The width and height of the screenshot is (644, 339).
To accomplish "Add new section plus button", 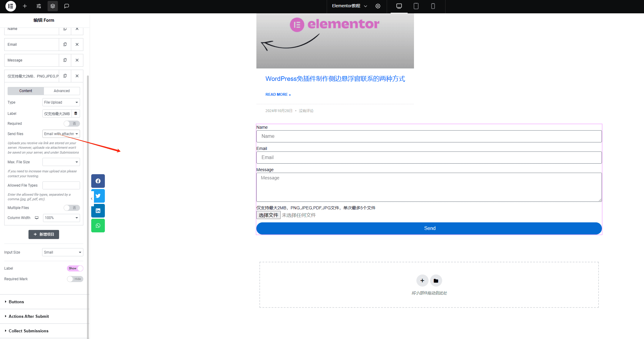I will (x=422, y=281).
